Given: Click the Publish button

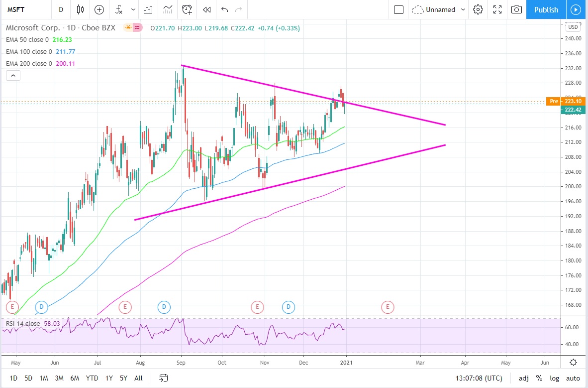Looking at the screenshot, I should pos(546,9).
